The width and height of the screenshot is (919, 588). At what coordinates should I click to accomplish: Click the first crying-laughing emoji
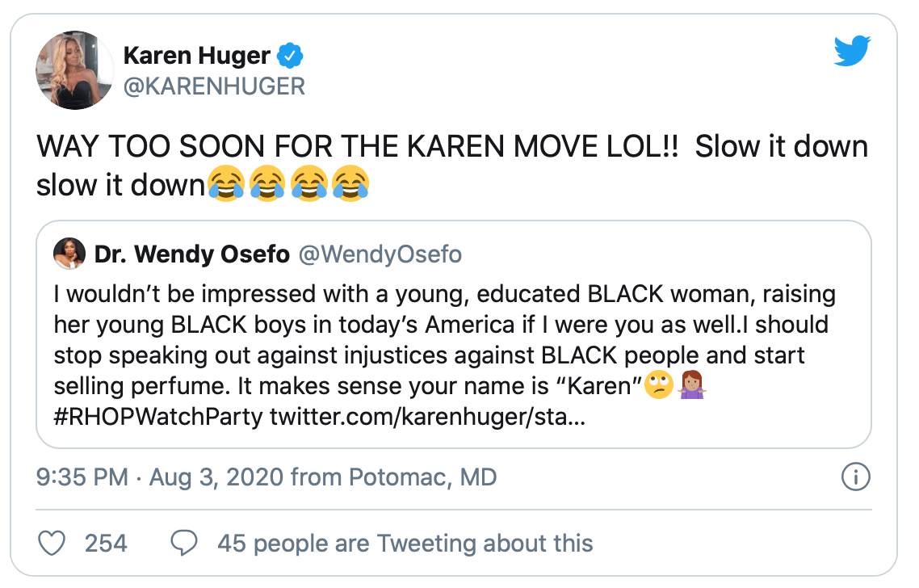point(225,185)
